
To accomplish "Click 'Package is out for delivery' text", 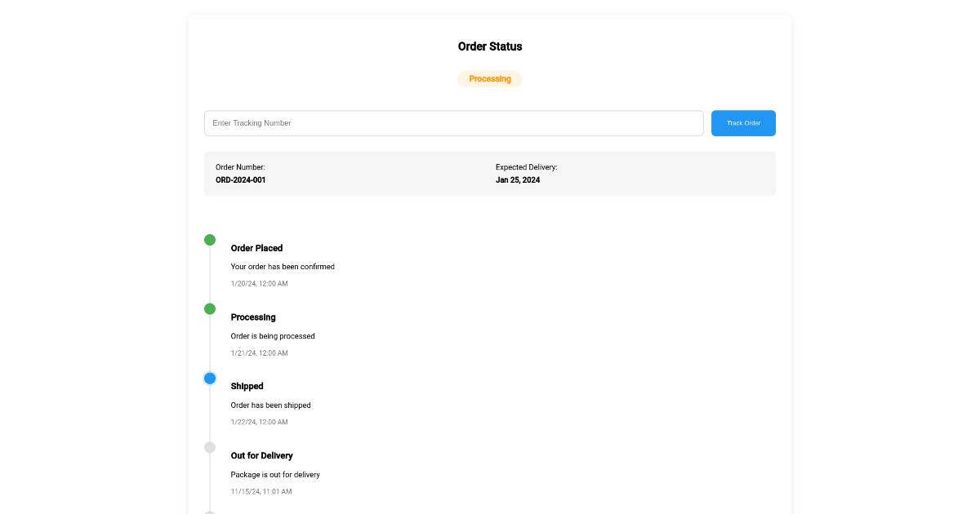I will coord(275,475).
